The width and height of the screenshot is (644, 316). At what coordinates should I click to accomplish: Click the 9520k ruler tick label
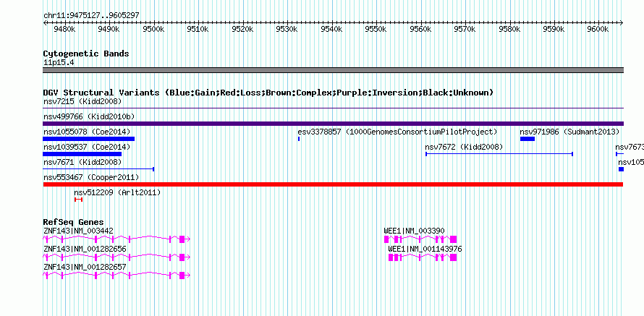[242, 30]
